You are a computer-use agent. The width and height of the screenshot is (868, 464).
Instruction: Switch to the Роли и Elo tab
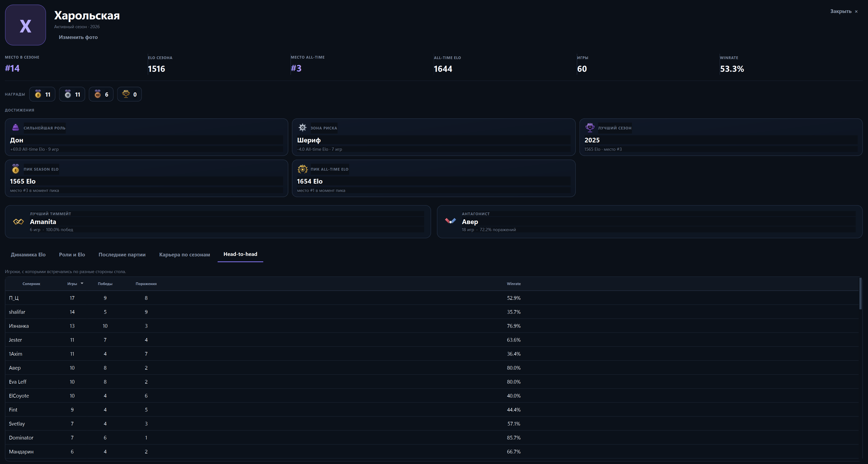[72, 255]
